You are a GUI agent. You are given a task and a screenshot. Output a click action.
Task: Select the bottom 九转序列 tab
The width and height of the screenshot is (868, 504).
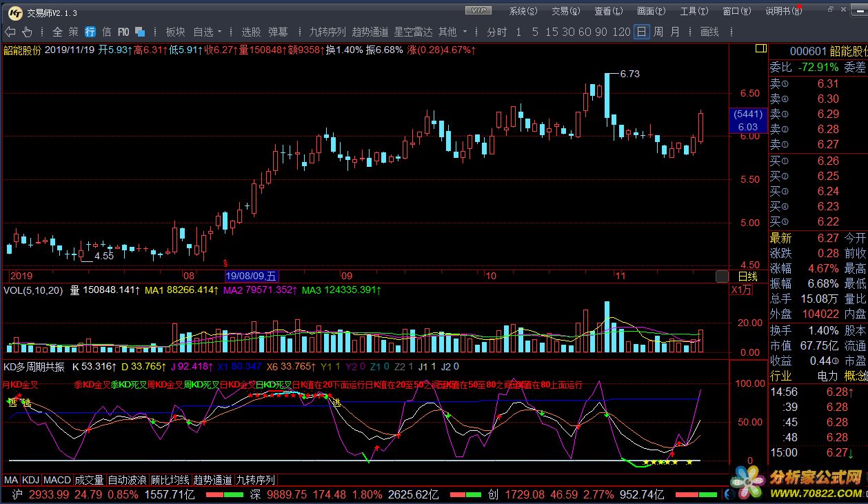[256, 480]
